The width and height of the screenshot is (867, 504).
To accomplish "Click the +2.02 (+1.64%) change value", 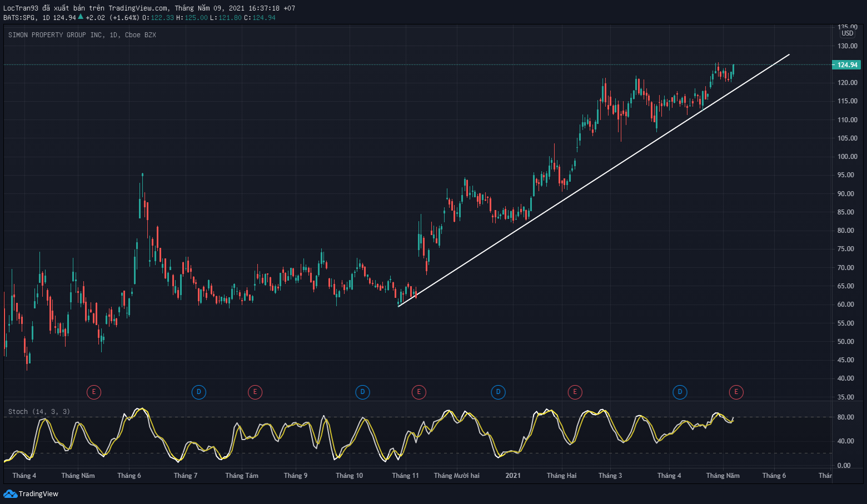I will (x=112, y=18).
